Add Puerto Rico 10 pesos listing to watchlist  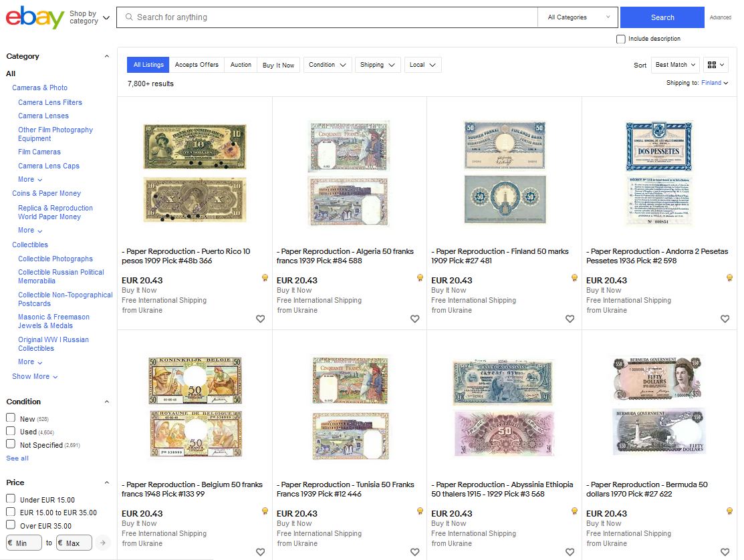[x=260, y=319]
